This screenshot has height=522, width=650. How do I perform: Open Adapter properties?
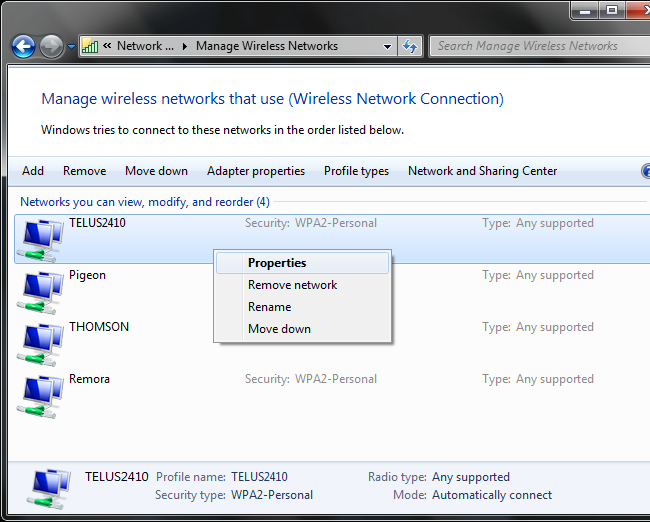pyautogui.click(x=256, y=171)
